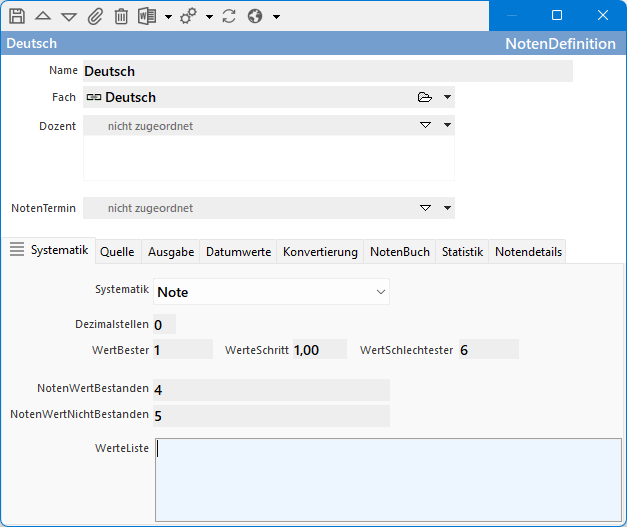Click the Name field containing Deutsch
627x529 pixels.
click(327, 71)
